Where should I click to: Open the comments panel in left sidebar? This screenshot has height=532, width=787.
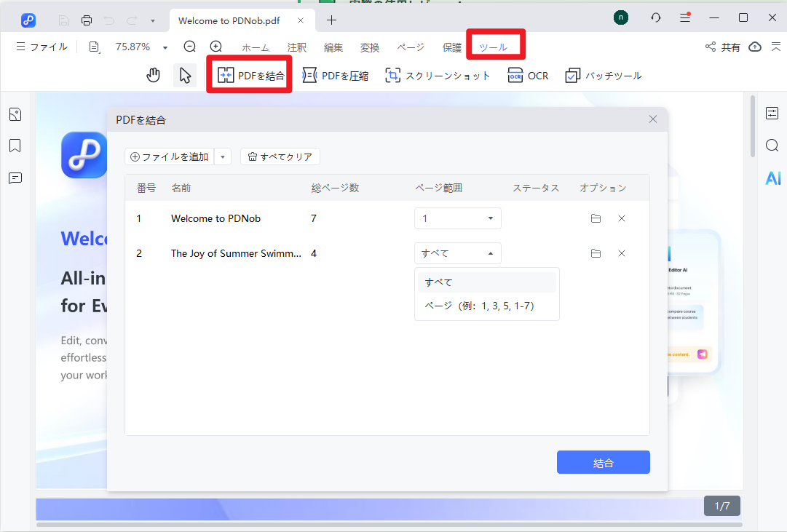(15, 178)
